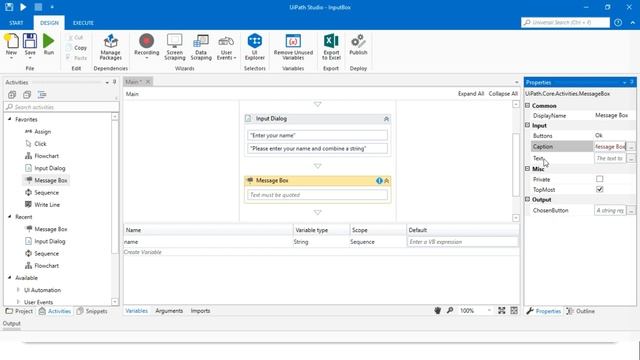Click the Expand All link

471,93
